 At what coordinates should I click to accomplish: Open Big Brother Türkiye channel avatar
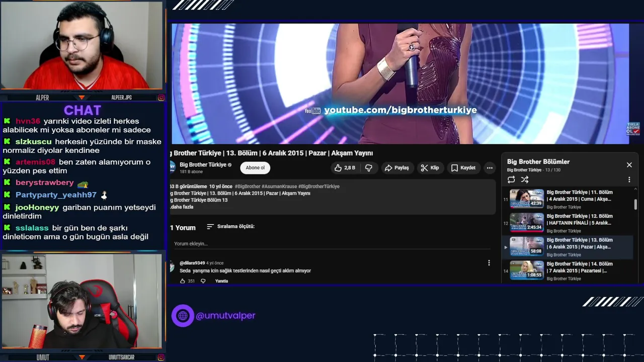172,167
